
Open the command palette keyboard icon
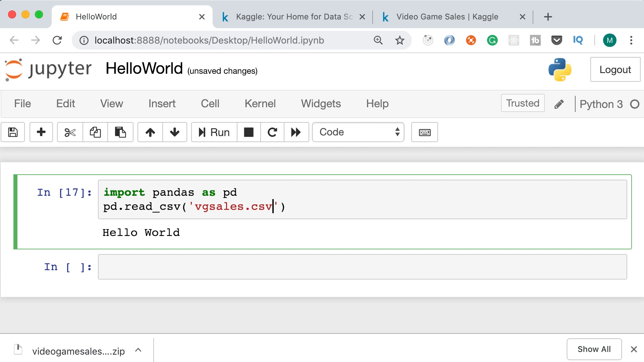(424, 132)
